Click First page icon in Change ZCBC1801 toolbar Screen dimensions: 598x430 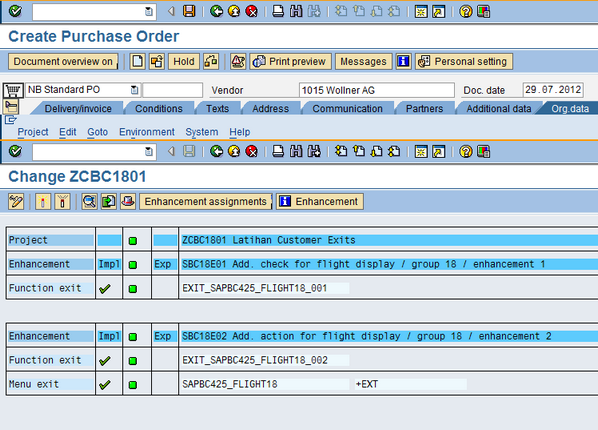point(341,151)
